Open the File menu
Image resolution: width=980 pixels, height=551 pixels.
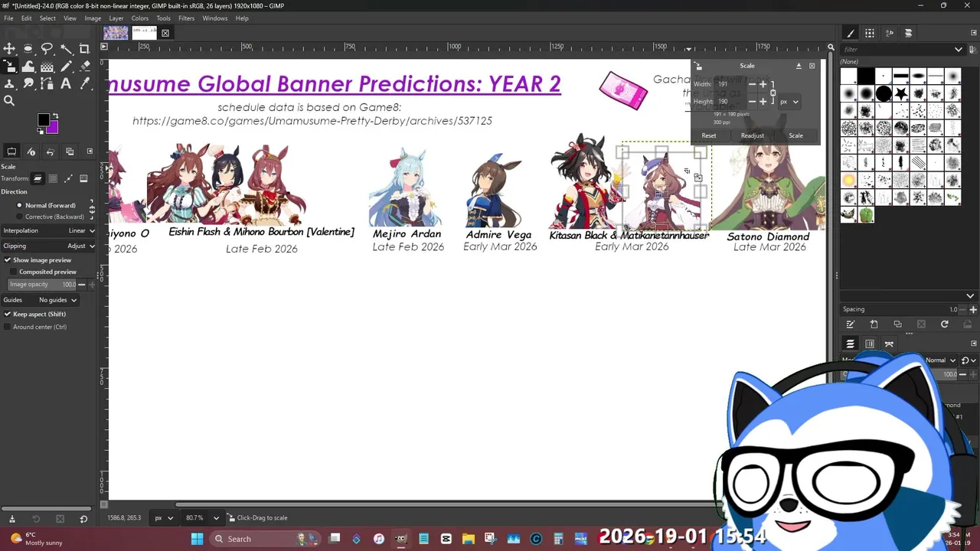point(8,18)
